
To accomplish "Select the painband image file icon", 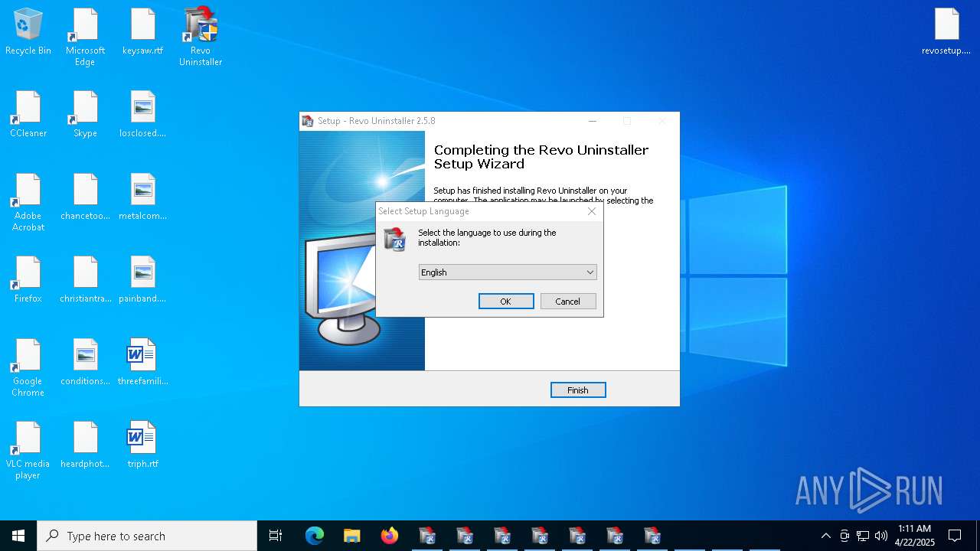I will pos(142,280).
